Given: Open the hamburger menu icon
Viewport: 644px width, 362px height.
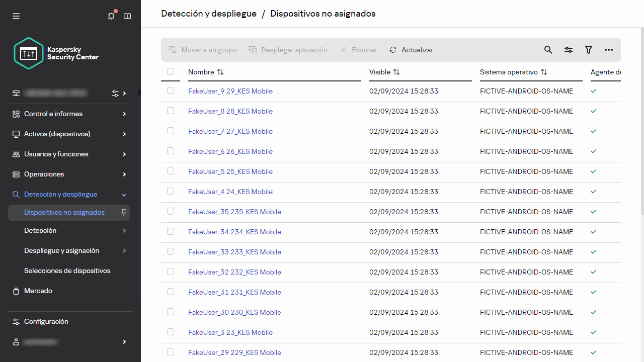Looking at the screenshot, I should (x=16, y=16).
